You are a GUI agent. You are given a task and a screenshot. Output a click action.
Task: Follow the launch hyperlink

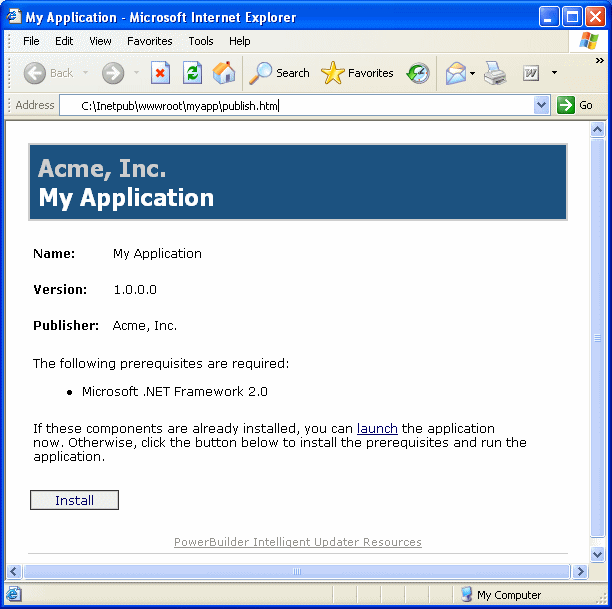click(377, 429)
